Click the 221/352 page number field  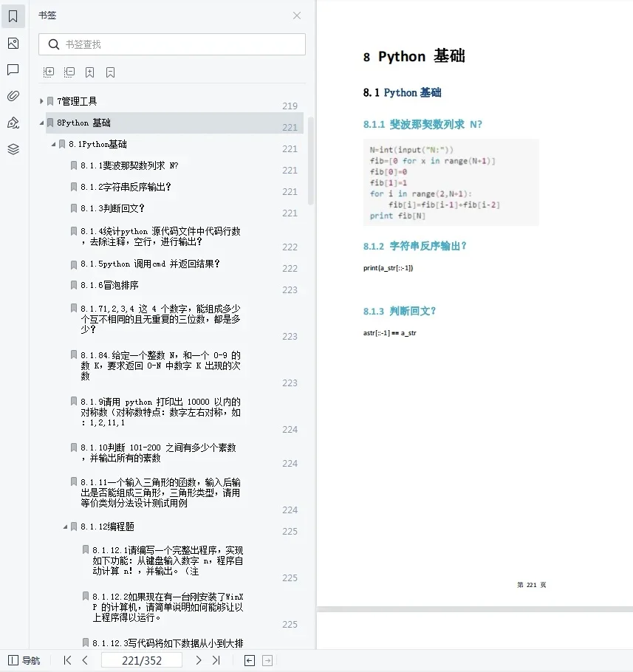coord(143,660)
